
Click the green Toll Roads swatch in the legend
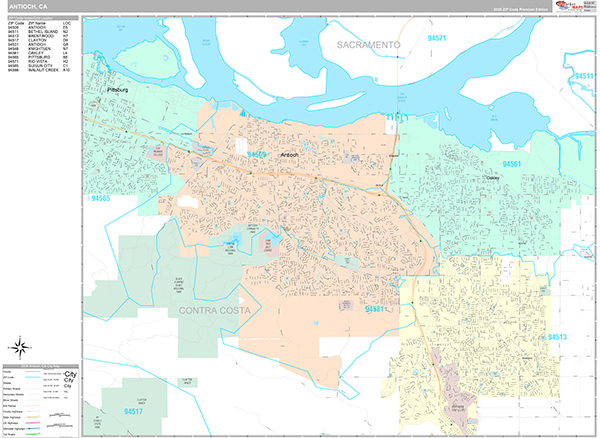coord(33,434)
